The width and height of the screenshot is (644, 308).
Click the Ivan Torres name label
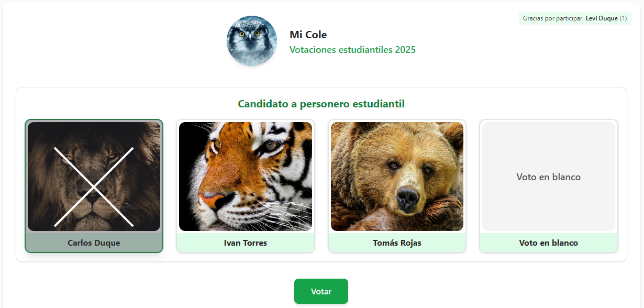pos(246,243)
